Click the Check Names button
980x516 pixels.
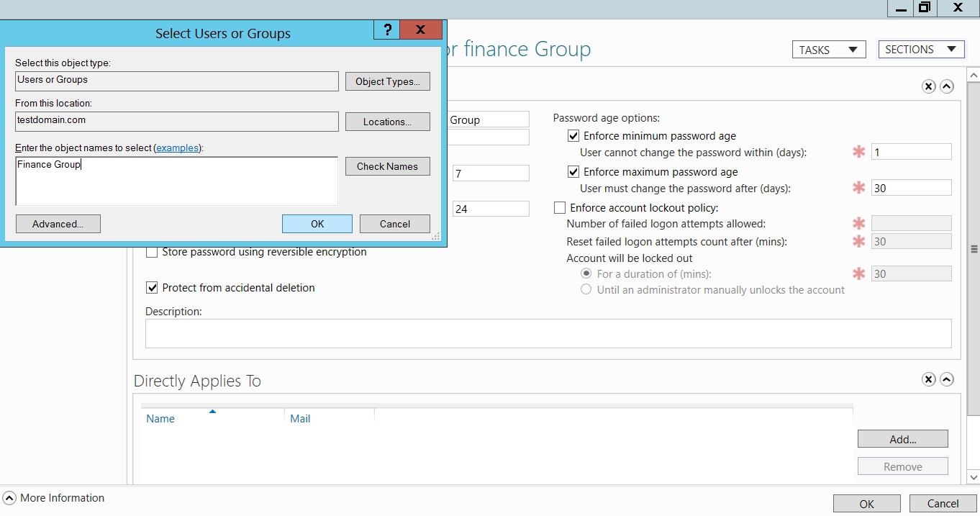coord(387,166)
